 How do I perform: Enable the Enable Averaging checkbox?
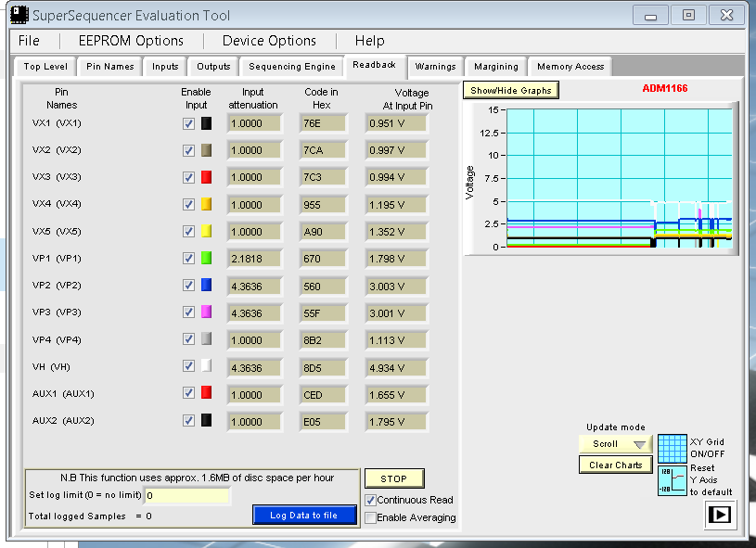click(370, 517)
